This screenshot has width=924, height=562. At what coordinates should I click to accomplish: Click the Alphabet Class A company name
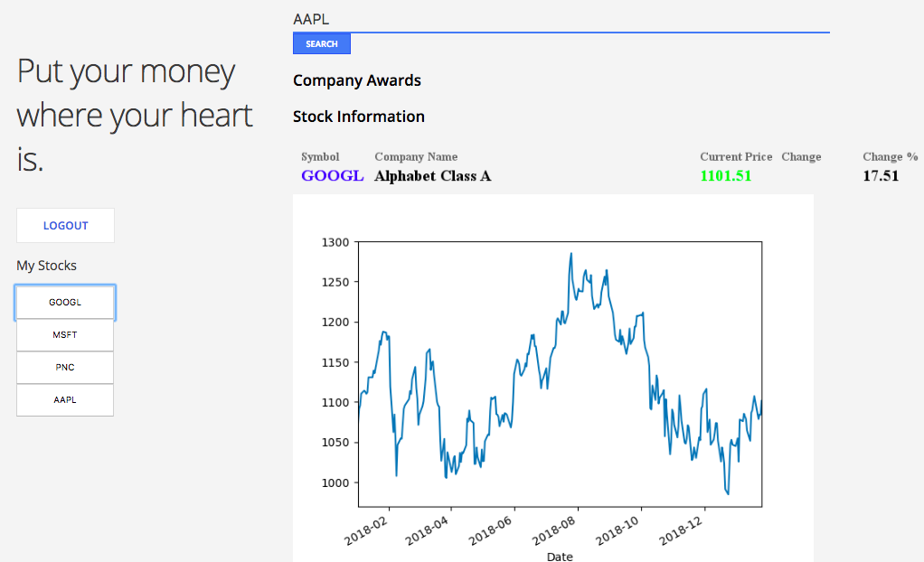coord(432,176)
